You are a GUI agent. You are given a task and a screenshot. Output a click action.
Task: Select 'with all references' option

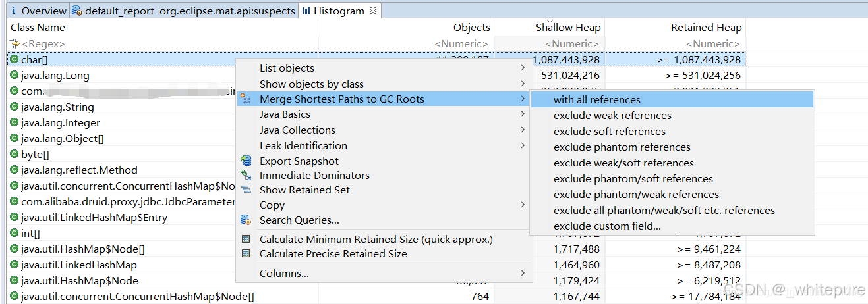click(596, 99)
